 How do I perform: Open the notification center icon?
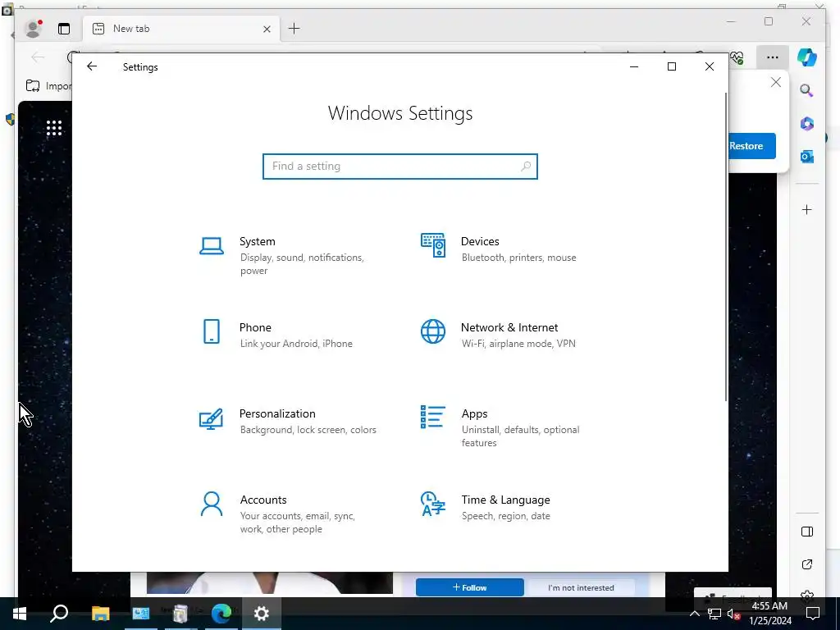(x=813, y=614)
